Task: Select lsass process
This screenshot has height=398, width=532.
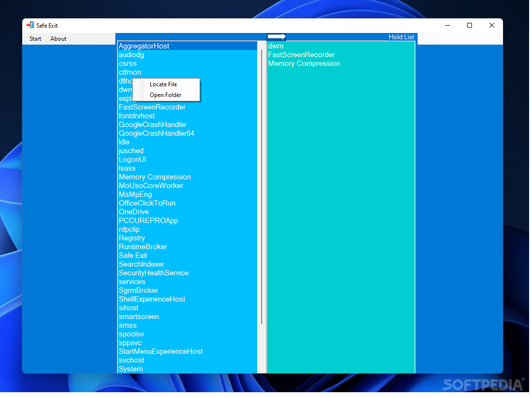Action: [x=188, y=169]
